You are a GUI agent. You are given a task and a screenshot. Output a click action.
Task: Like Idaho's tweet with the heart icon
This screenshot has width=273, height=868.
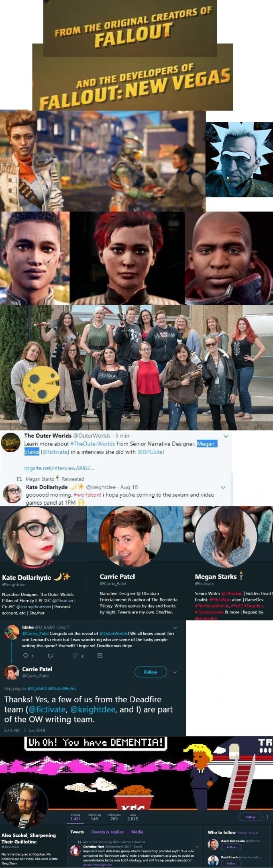(x=75, y=655)
